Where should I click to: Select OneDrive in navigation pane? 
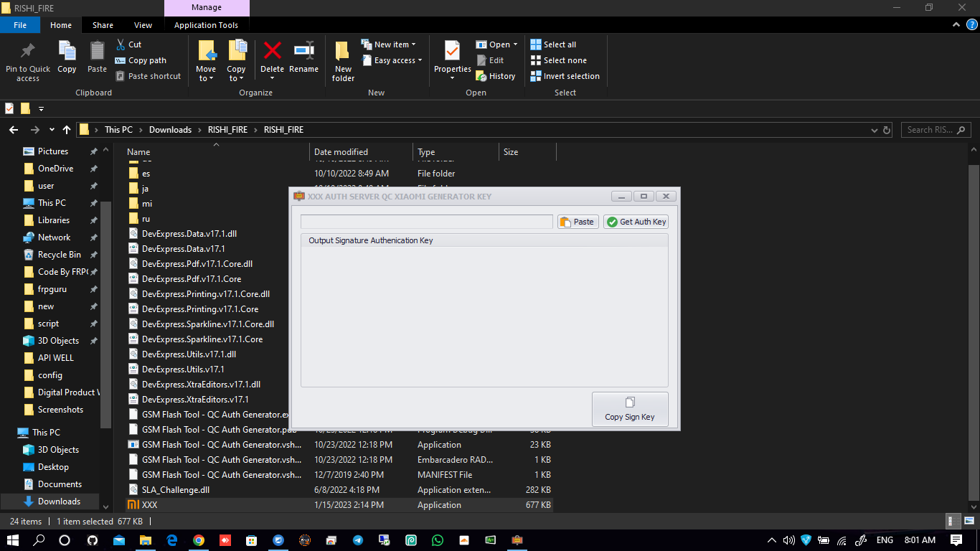55,169
